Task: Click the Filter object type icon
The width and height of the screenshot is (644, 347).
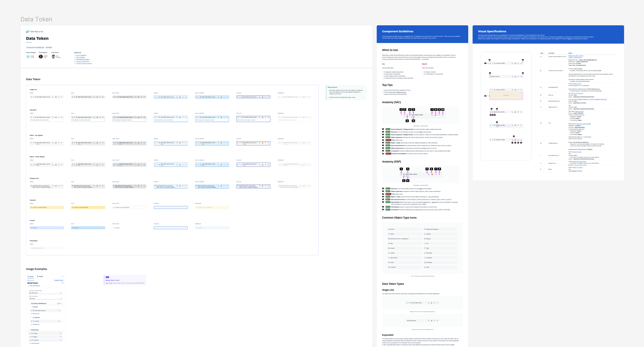Action: (425, 248)
